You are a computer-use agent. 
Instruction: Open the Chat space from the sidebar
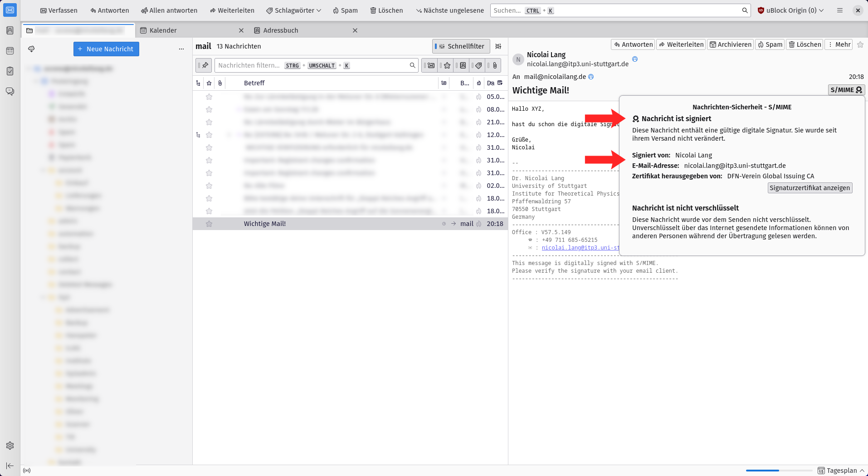point(10,91)
